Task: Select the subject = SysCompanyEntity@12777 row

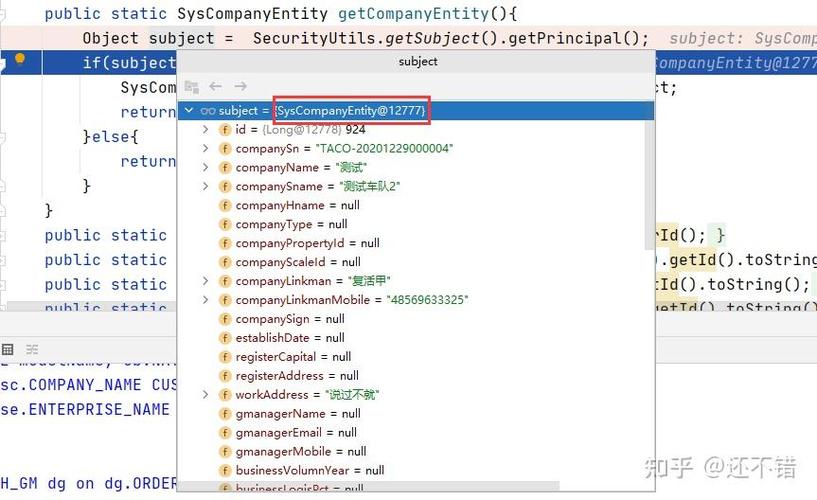Action: click(415, 110)
